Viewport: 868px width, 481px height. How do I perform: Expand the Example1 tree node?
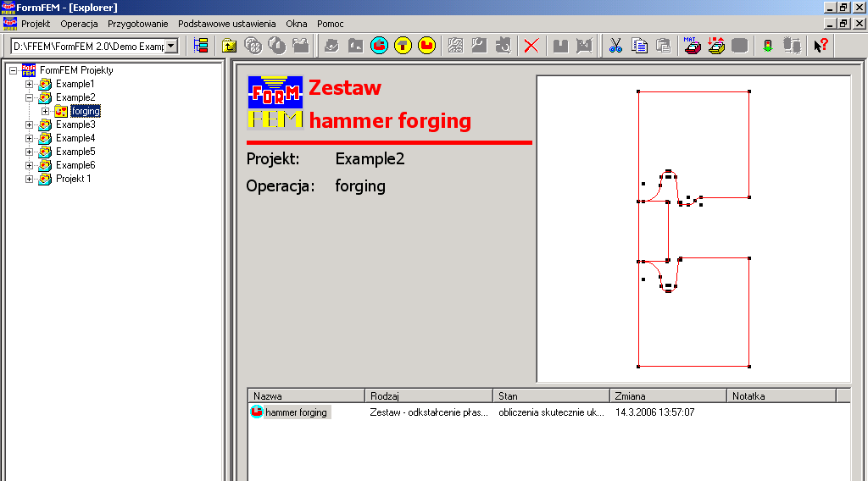[30, 84]
